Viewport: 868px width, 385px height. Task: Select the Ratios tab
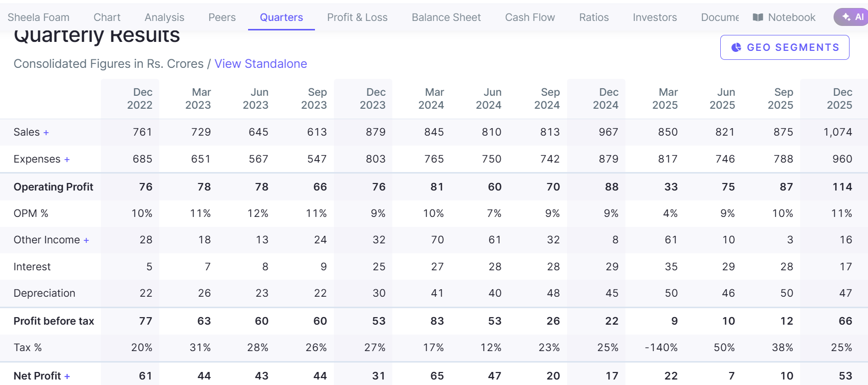[x=594, y=17]
